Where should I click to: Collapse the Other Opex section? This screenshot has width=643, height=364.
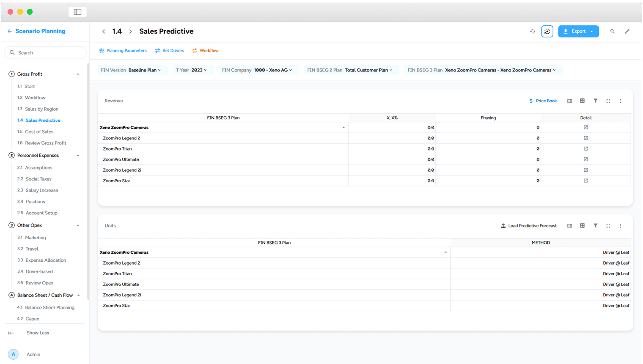(x=78, y=225)
